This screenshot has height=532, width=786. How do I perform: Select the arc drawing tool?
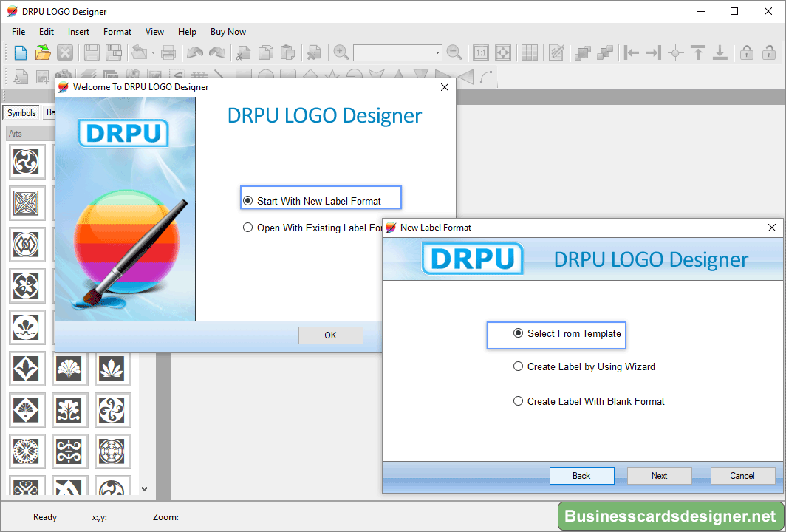[x=486, y=78]
